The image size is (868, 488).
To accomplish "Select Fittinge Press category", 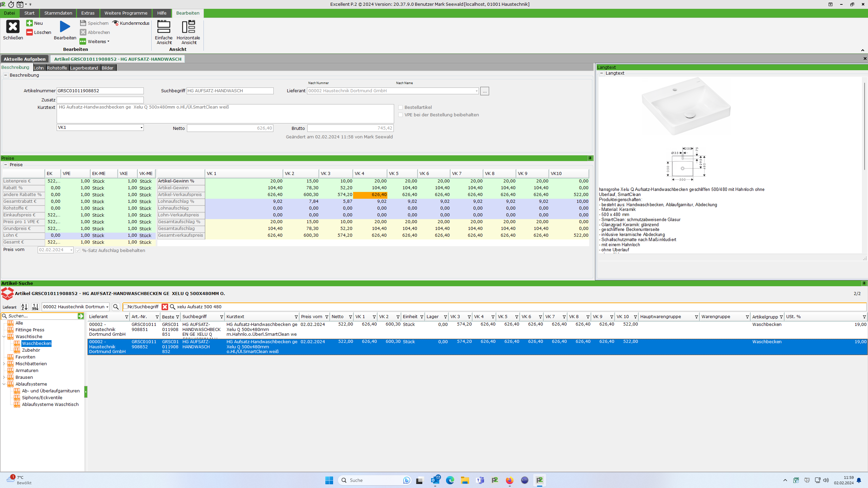I will click(30, 330).
